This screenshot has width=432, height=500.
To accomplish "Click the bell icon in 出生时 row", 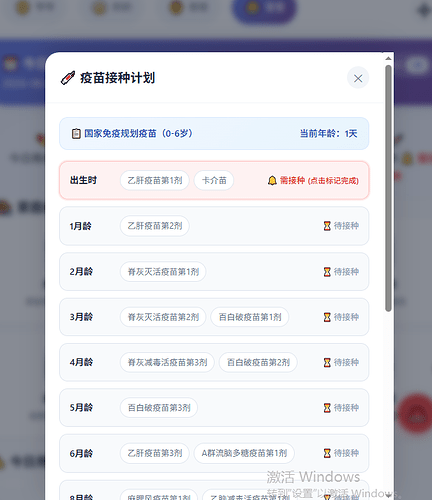I will [x=272, y=180].
